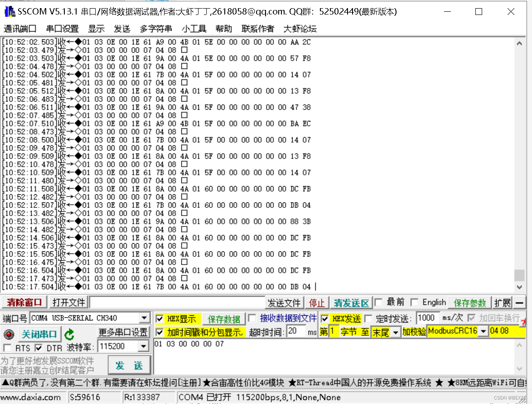Open the 多字符串 menu
This screenshot has width=532, height=404.
156,29
